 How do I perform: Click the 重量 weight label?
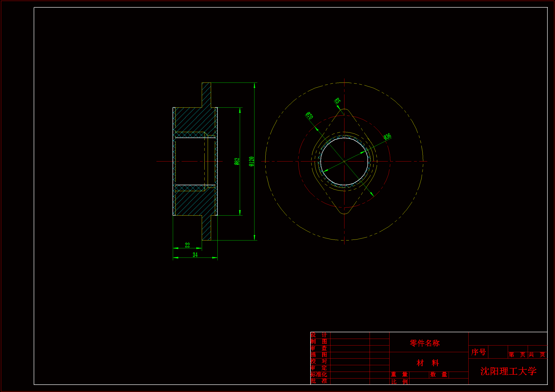click(399, 375)
